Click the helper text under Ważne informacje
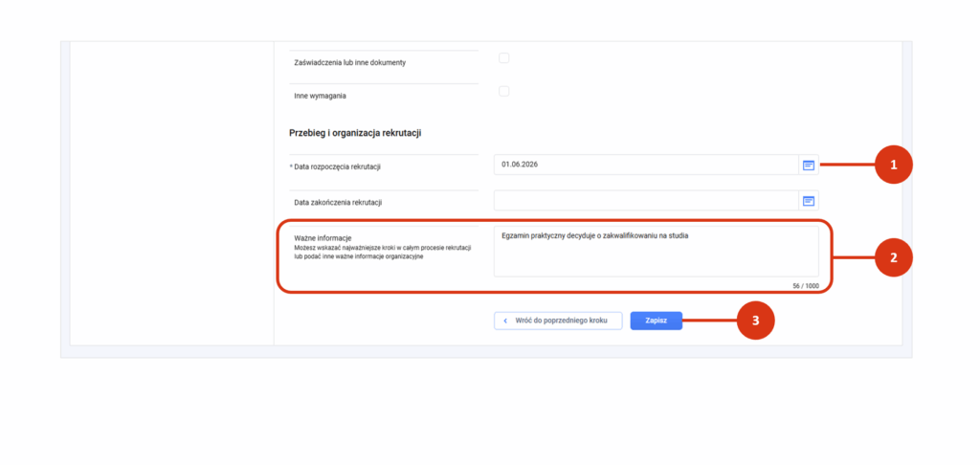 [x=382, y=253]
